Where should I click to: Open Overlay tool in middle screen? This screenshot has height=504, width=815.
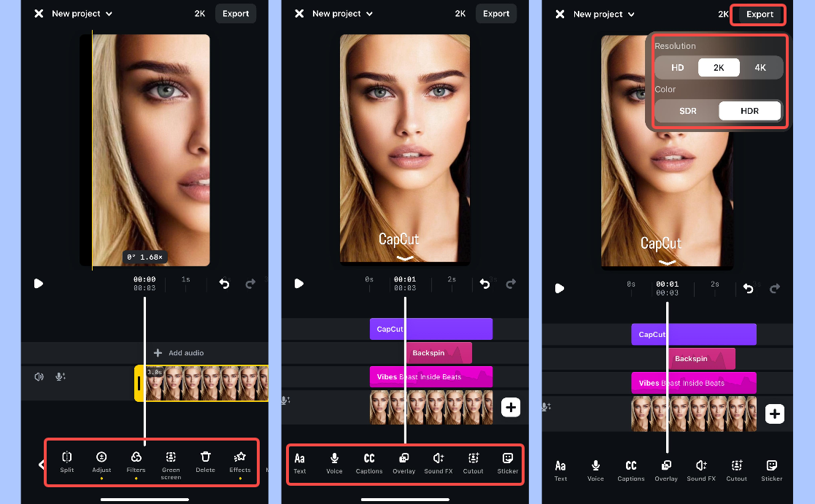(x=404, y=463)
